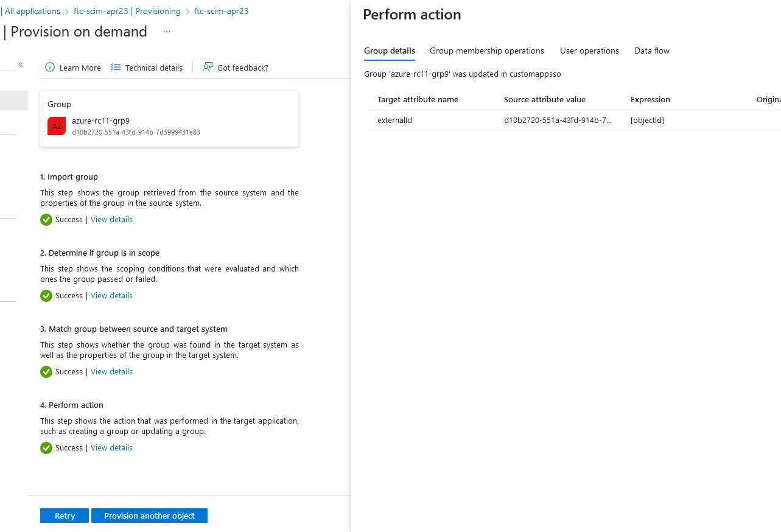Image resolution: width=781 pixels, height=532 pixels.
Task: Open the ellipsis more options menu
Action: pos(167,32)
